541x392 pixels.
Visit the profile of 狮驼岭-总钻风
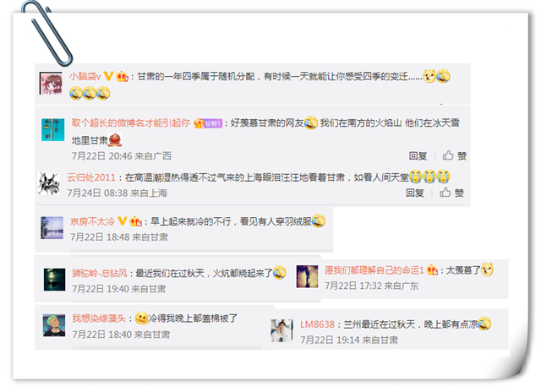tap(100, 274)
